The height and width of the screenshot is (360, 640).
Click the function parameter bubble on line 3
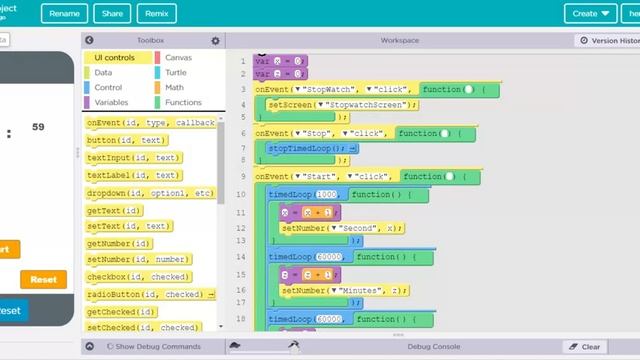[x=469, y=89]
